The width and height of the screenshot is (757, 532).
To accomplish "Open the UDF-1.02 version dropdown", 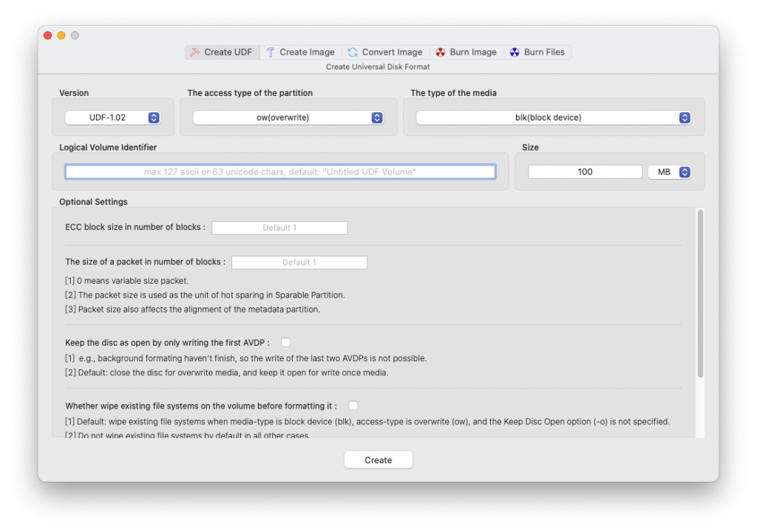I will 112,117.
